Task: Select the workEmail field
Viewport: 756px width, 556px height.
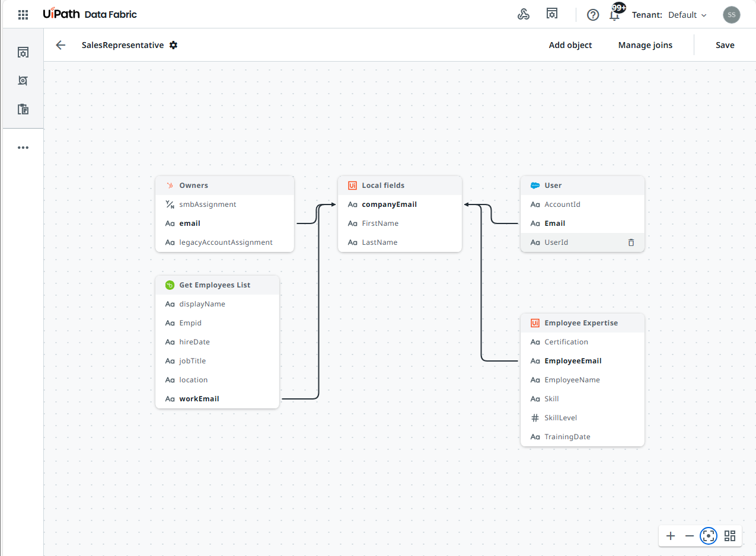Action: (x=217, y=399)
